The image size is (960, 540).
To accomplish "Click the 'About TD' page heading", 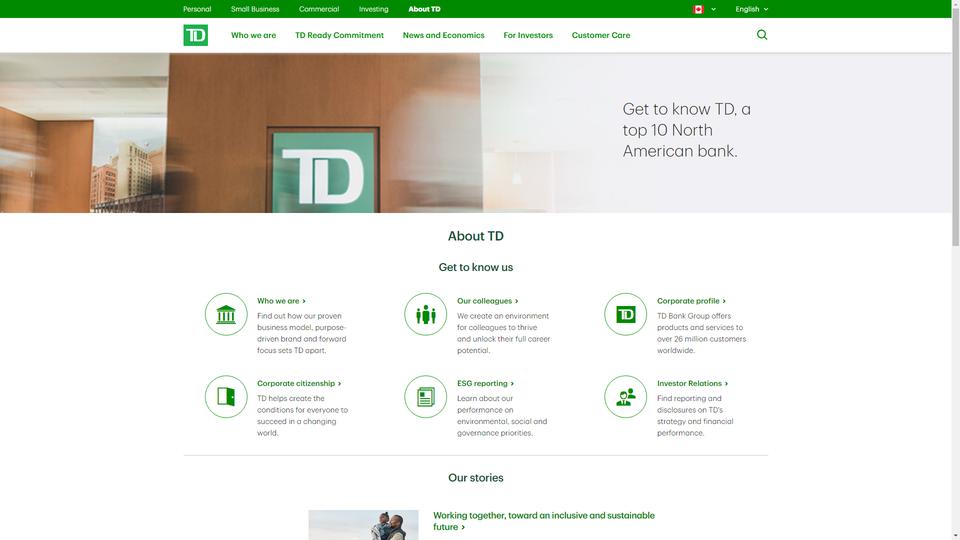I will tap(476, 236).
